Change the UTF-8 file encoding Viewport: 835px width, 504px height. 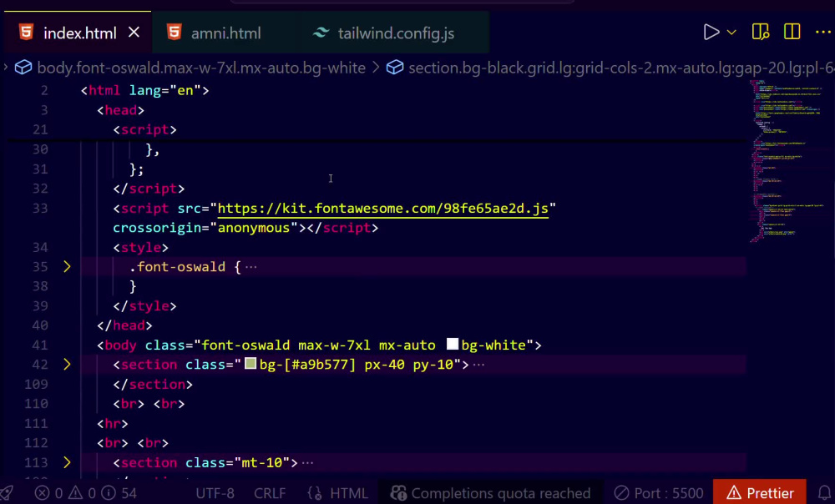(215, 493)
